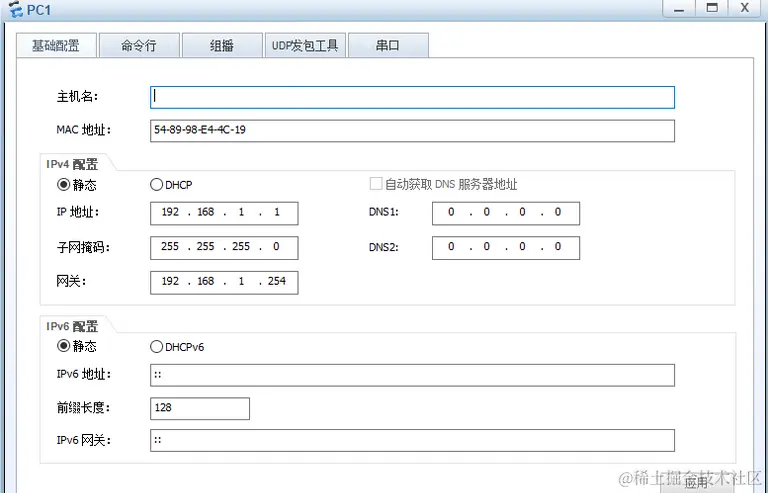768x493 pixels.
Task: Click the IPv6 地址 input field
Action: pyautogui.click(x=412, y=375)
